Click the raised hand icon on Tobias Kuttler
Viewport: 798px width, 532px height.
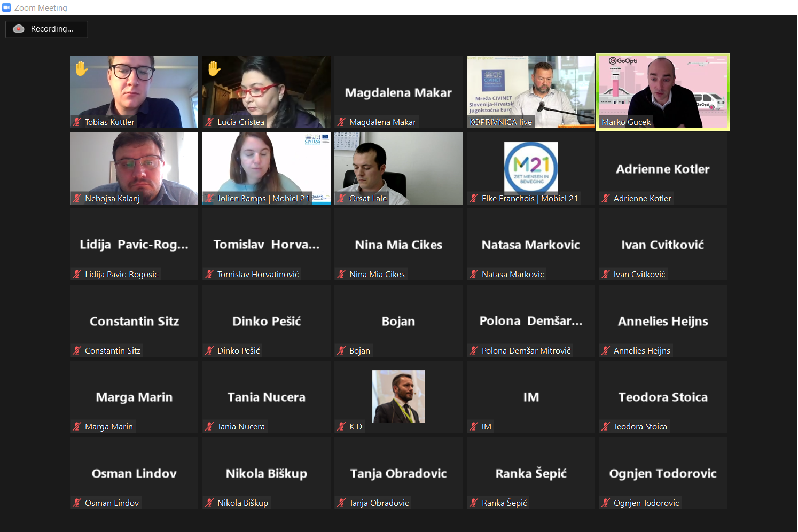click(82, 68)
